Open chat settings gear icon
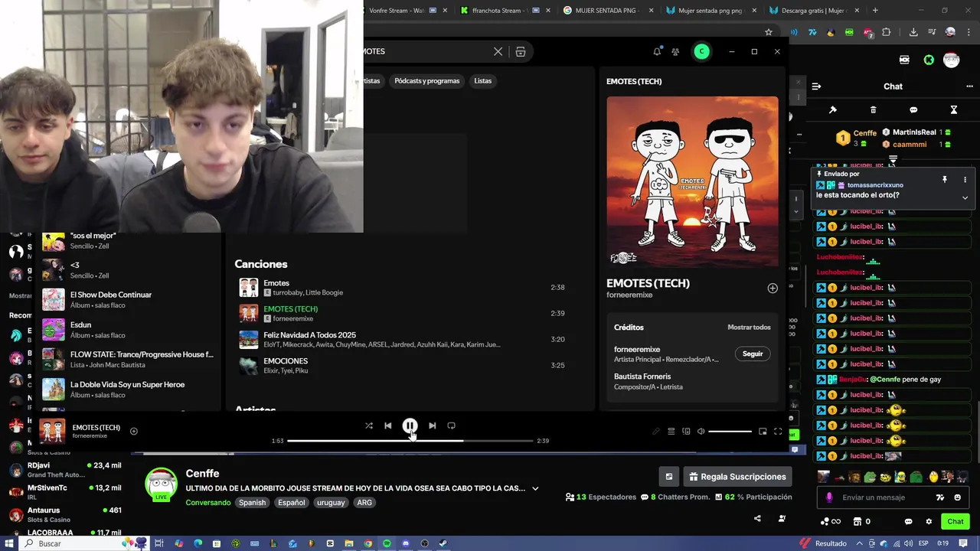This screenshot has height=551, width=980. coord(929,522)
